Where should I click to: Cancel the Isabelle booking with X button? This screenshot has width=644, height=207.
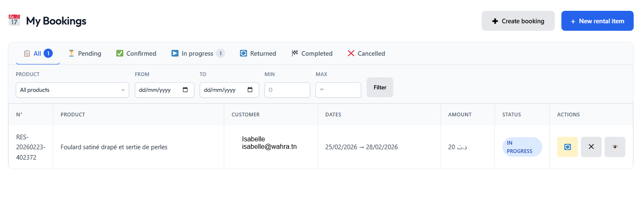pos(591,147)
